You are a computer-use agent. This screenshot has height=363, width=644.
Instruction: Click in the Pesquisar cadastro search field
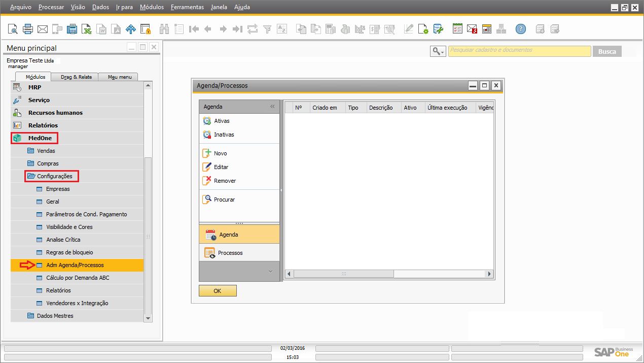[x=520, y=51]
